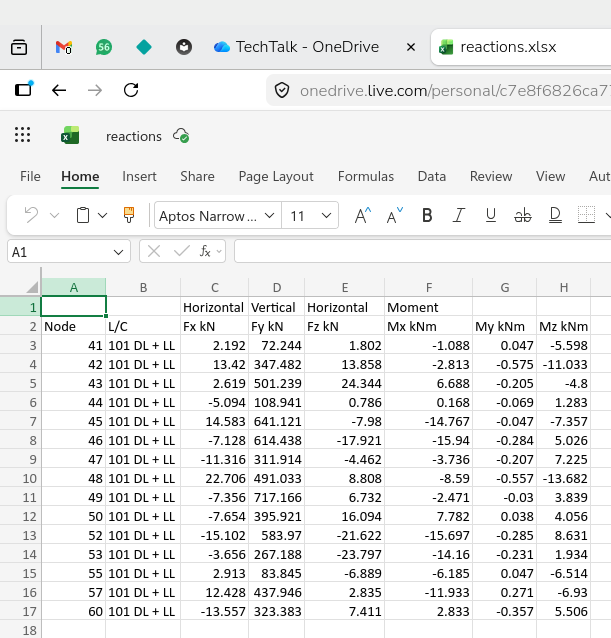Open the Insert ribbon tab
This screenshot has height=638, width=611.
[139, 176]
